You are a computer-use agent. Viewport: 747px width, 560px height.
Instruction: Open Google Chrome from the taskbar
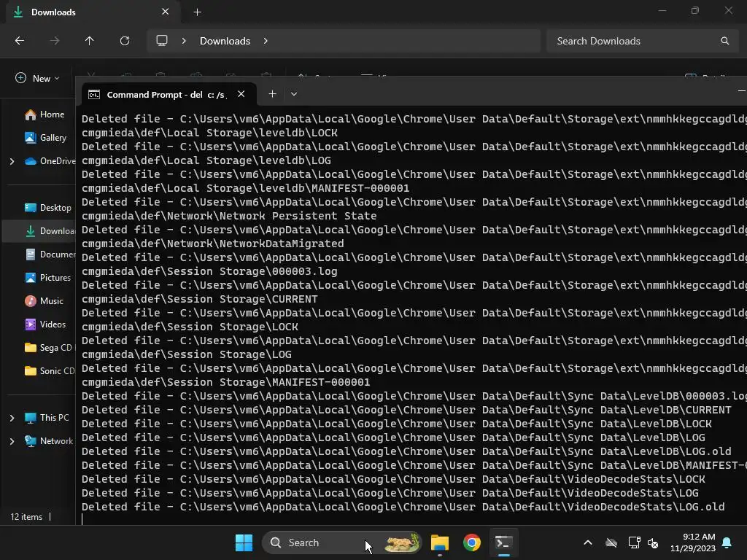[x=472, y=542]
